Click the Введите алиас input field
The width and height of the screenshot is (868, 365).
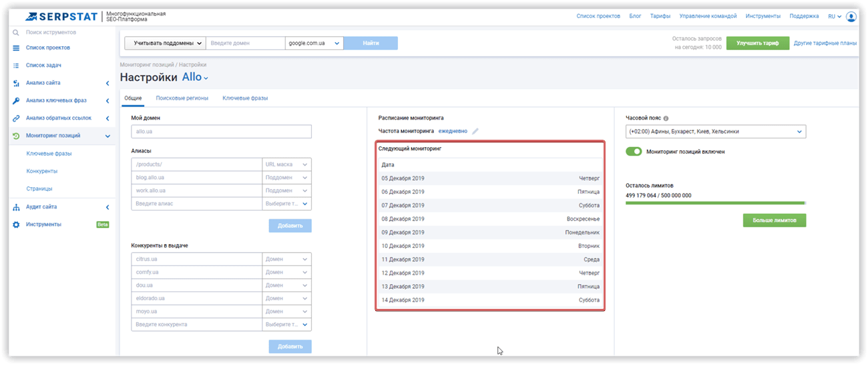[197, 204]
